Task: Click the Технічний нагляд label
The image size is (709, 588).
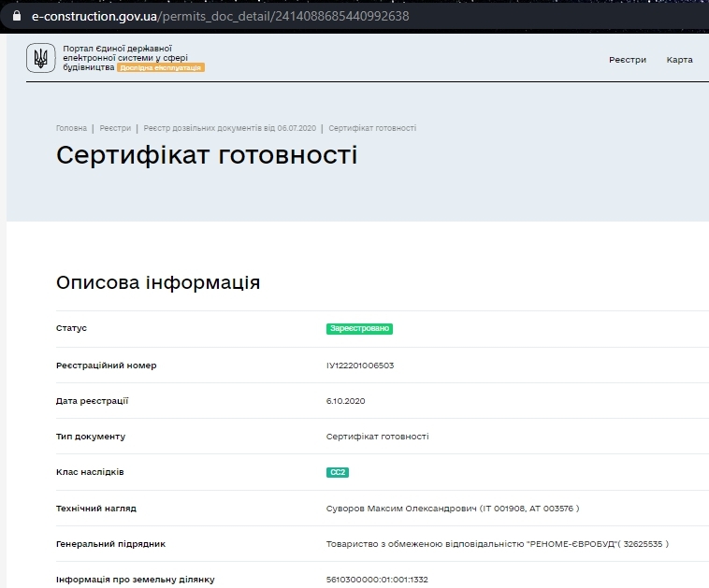Action: click(95, 509)
